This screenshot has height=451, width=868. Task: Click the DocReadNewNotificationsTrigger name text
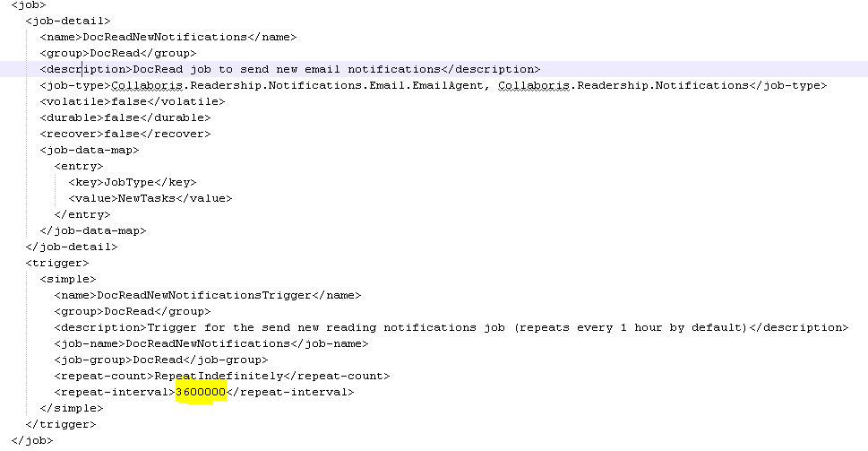click(x=203, y=295)
